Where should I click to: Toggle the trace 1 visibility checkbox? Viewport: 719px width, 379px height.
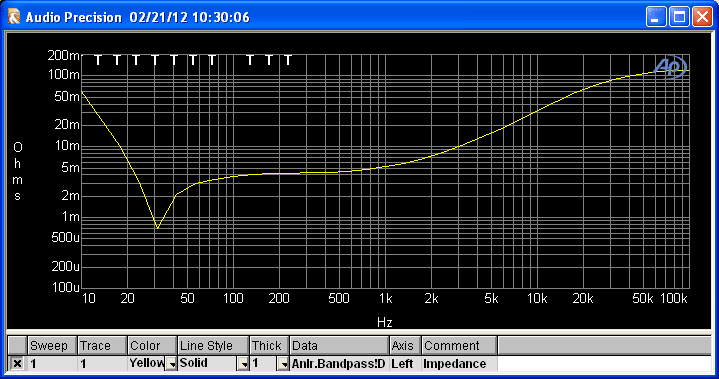pyautogui.click(x=17, y=364)
